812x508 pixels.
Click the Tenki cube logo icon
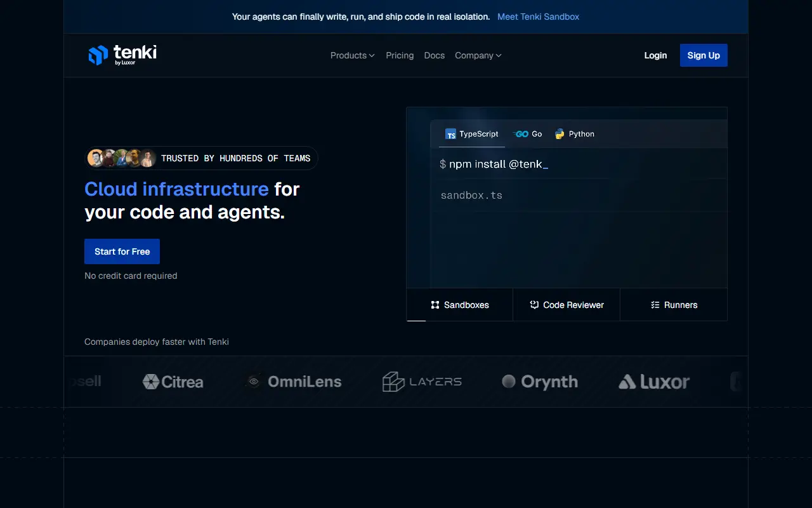(x=98, y=55)
